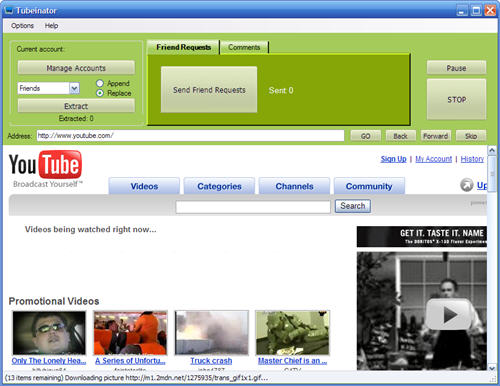Click the A Series of Unfortu... thumbnail
Screen dimensions: 500x386
[130, 333]
